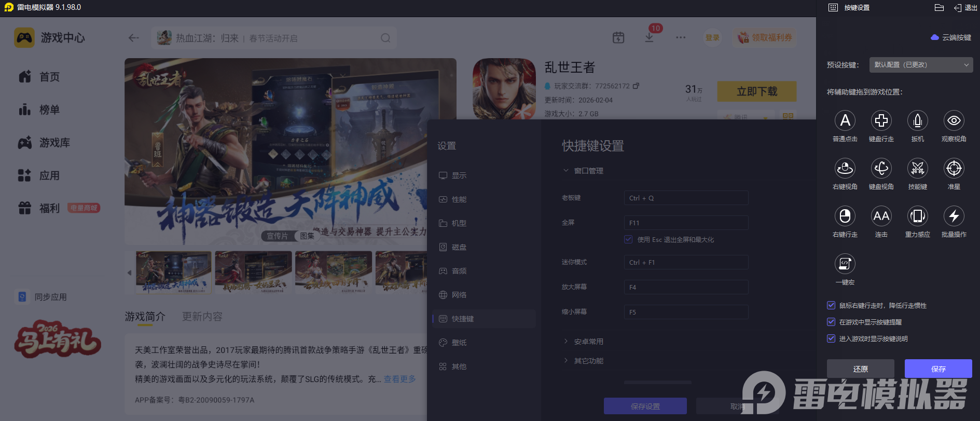Click the 迷你模式 shortcut field
The width and height of the screenshot is (980, 421).
[x=686, y=262]
